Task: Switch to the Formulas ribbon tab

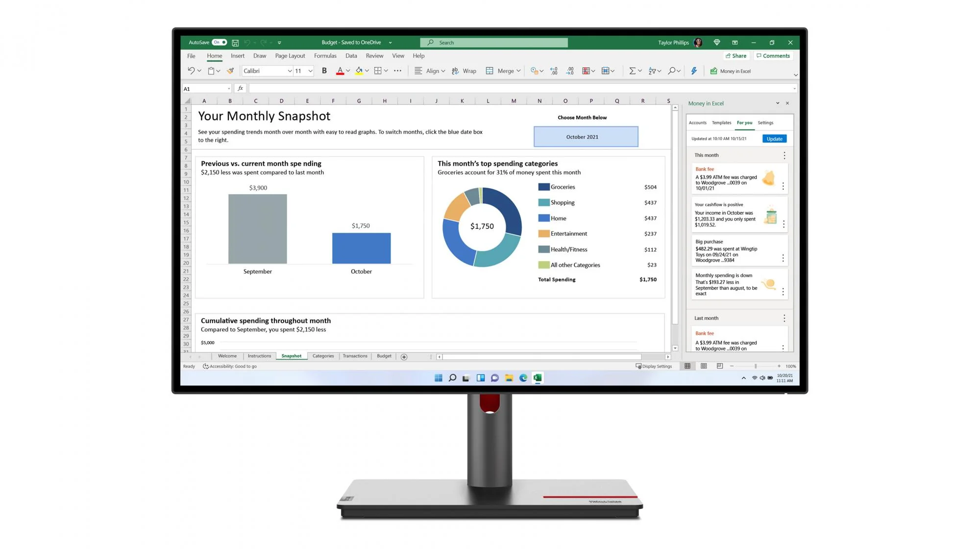Action: click(325, 55)
